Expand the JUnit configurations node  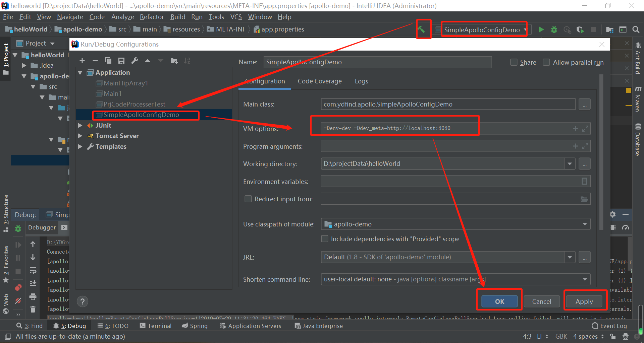click(80, 125)
